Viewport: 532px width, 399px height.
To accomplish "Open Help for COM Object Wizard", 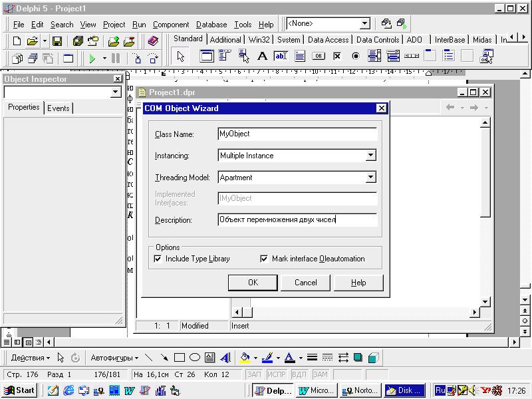I will 358,283.
